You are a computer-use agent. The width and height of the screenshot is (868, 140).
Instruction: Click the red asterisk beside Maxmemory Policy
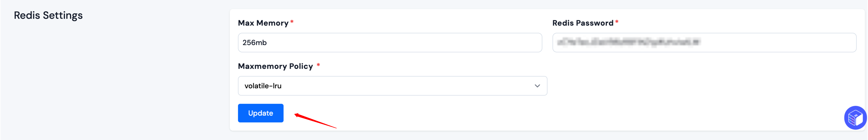[318, 65]
